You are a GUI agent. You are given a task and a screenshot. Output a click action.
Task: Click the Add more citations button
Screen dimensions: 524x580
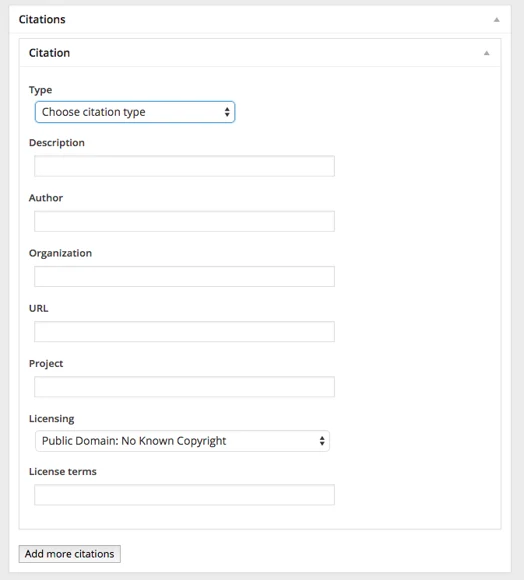(x=70, y=554)
